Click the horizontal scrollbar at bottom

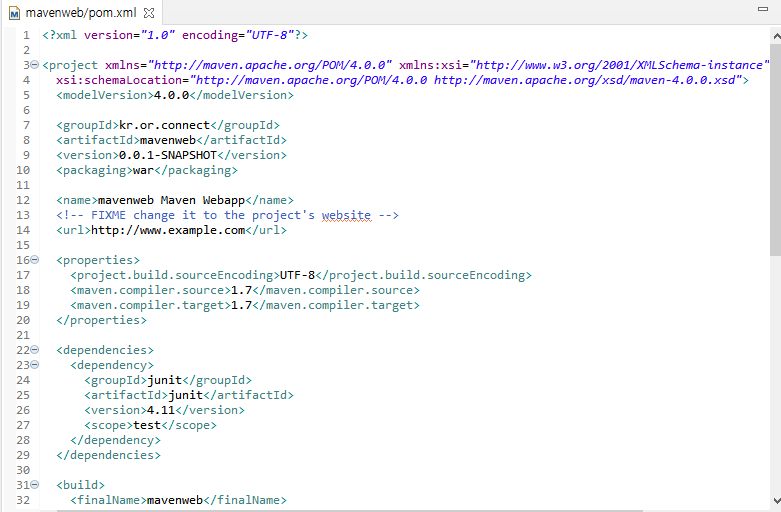(349, 511)
